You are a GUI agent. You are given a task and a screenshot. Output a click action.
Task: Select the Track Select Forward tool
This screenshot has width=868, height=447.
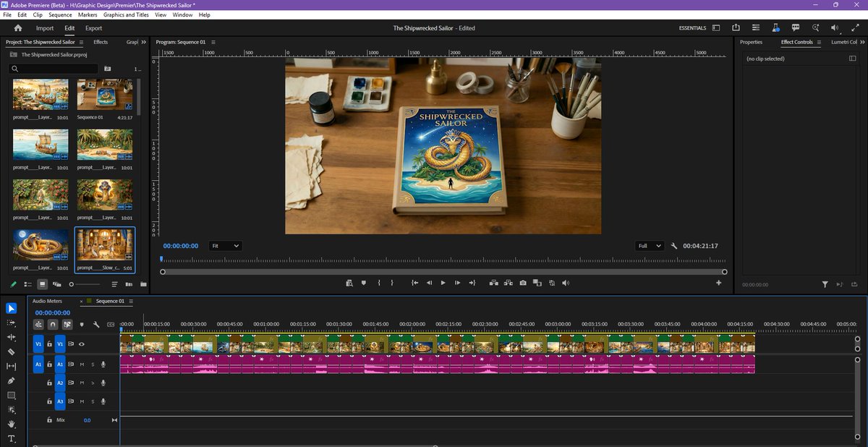click(10, 324)
